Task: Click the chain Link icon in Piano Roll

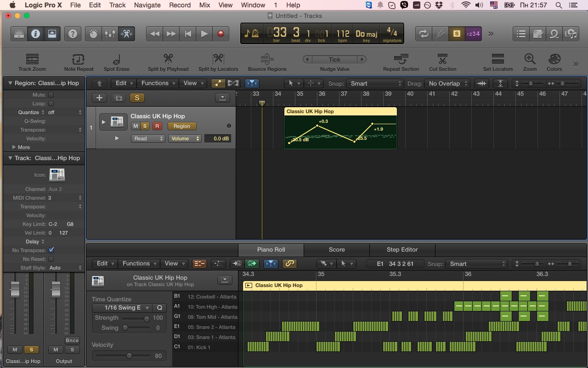Action: coord(289,264)
